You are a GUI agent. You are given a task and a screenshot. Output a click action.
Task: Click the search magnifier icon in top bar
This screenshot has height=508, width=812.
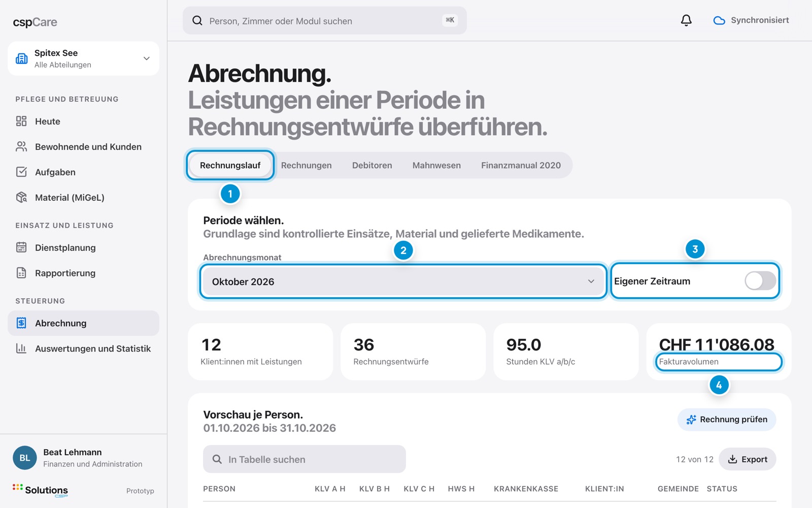tap(197, 21)
